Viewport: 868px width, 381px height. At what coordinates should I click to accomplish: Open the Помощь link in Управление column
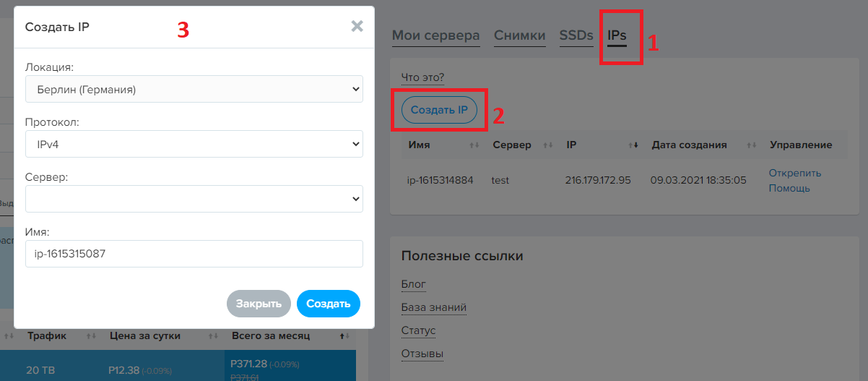tap(789, 188)
